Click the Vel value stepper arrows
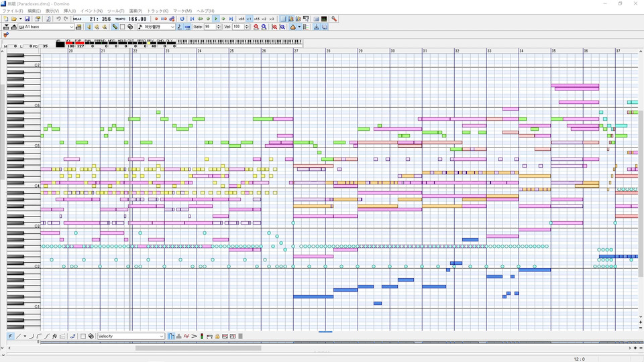The image size is (644, 362). pyautogui.click(x=247, y=27)
